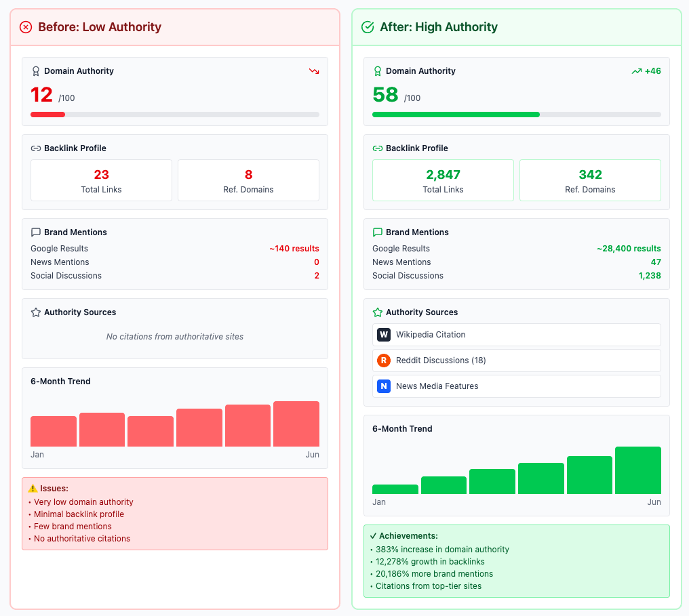Viewport: 689px width, 616px height.
Task: Click the blue News N icon
Action: pos(384,386)
